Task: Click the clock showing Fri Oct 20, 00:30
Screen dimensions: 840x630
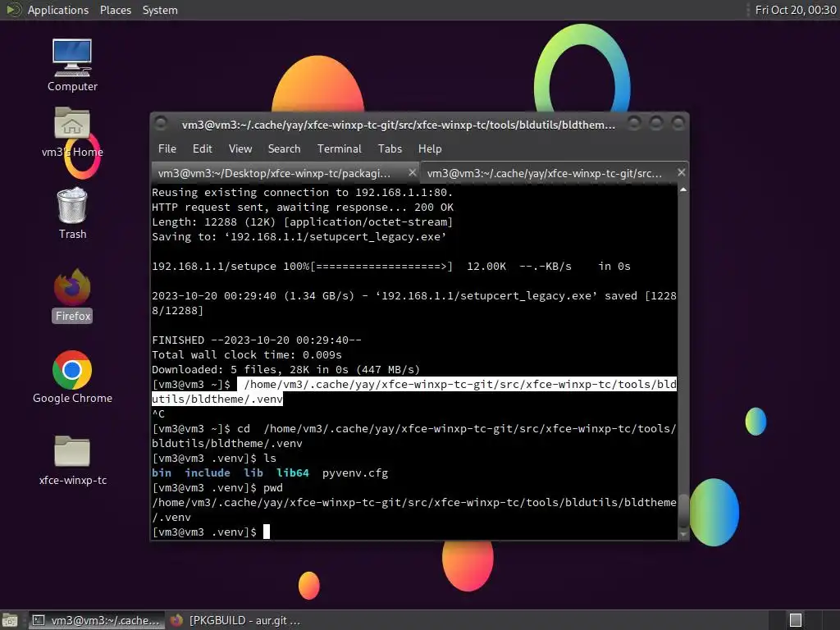Action: point(796,10)
